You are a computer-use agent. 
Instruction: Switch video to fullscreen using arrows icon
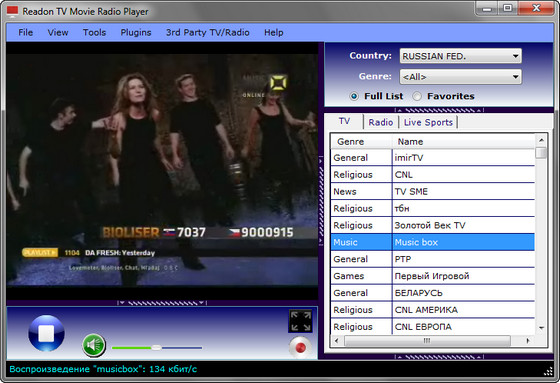(x=300, y=321)
